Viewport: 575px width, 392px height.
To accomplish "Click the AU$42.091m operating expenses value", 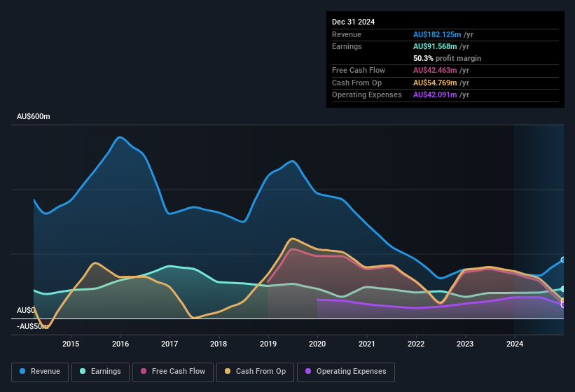I will [x=435, y=95].
